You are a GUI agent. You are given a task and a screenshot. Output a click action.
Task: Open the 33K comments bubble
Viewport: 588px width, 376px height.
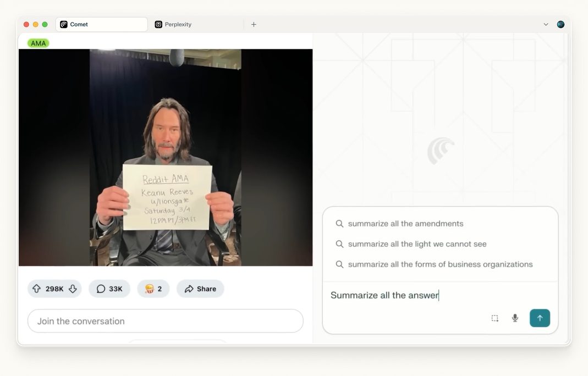109,289
